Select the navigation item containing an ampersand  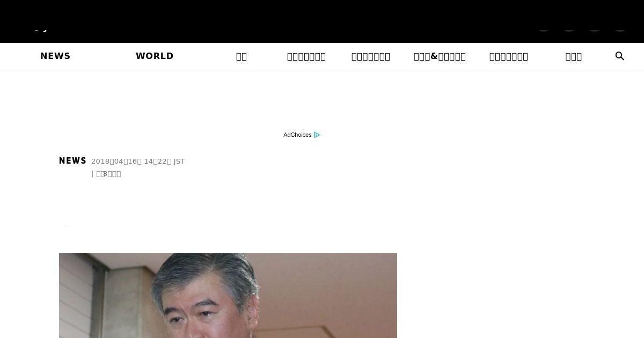(x=440, y=56)
